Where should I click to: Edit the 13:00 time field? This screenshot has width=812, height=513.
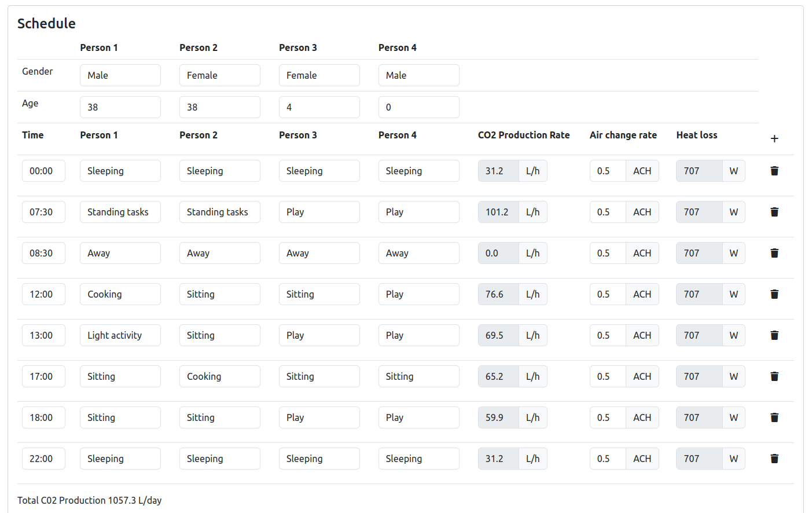coord(43,335)
